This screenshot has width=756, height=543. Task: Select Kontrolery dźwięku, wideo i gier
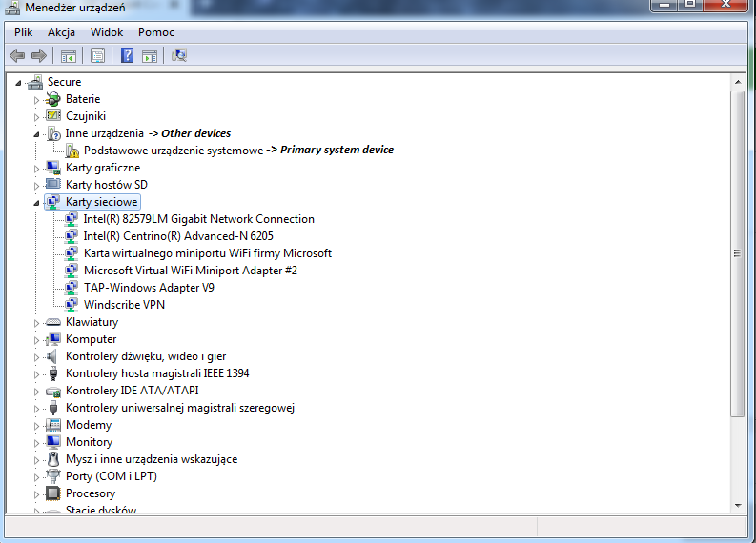(x=146, y=356)
